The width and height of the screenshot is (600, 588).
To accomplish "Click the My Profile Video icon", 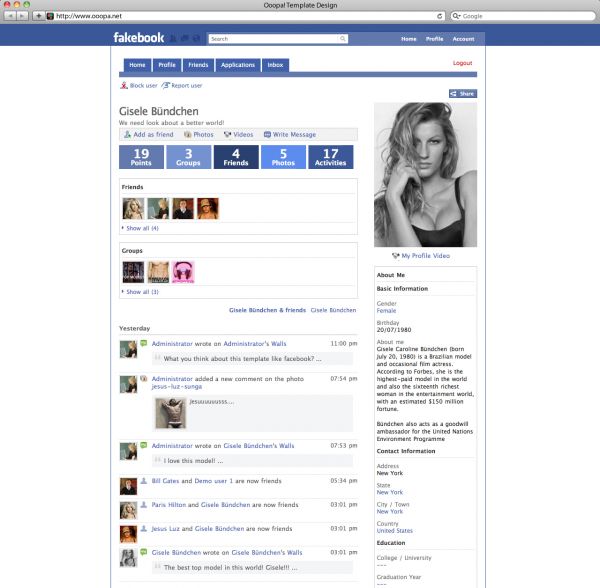I will click(x=396, y=256).
